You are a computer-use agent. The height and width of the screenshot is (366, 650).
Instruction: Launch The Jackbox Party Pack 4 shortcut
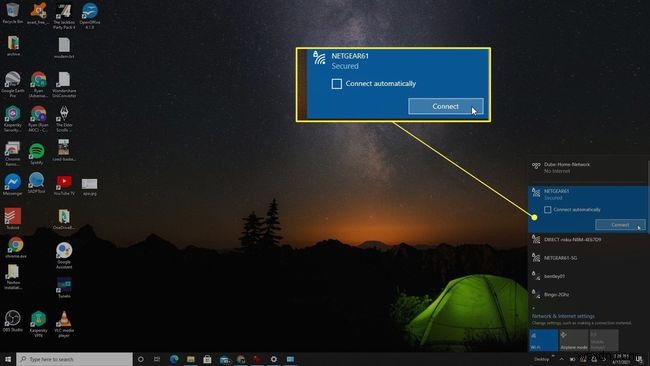[x=64, y=15]
